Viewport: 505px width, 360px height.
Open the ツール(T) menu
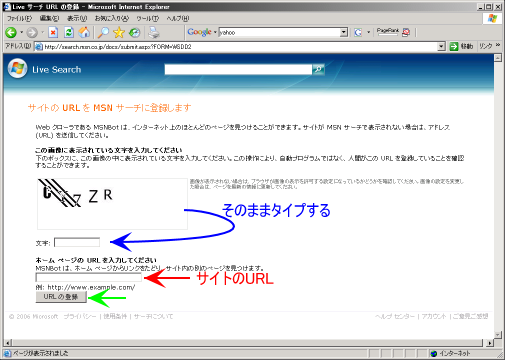(148, 18)
